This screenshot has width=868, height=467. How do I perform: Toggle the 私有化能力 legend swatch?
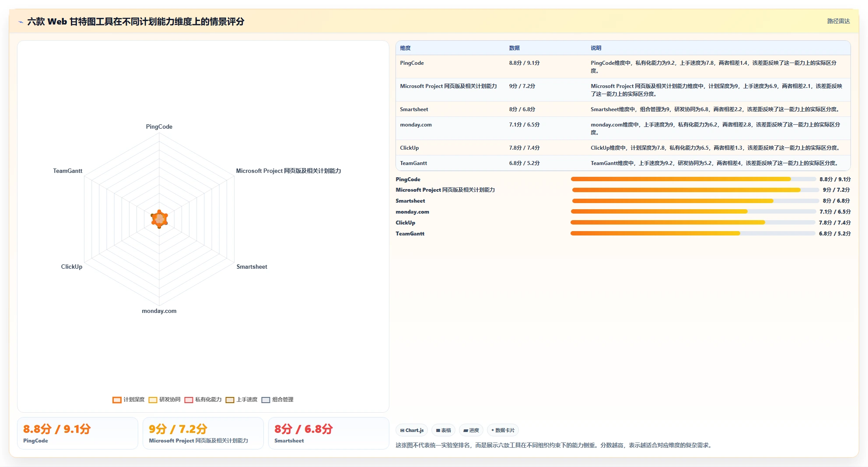[189, 400]
